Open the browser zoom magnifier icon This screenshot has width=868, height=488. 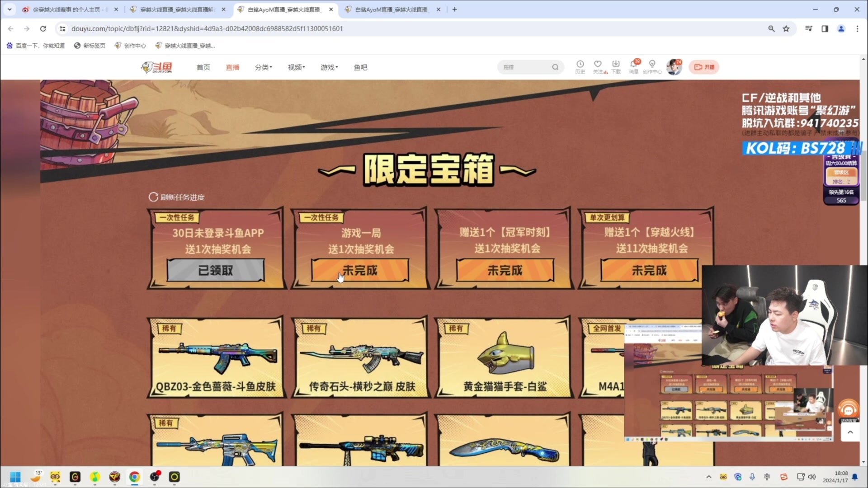[772, 28]
